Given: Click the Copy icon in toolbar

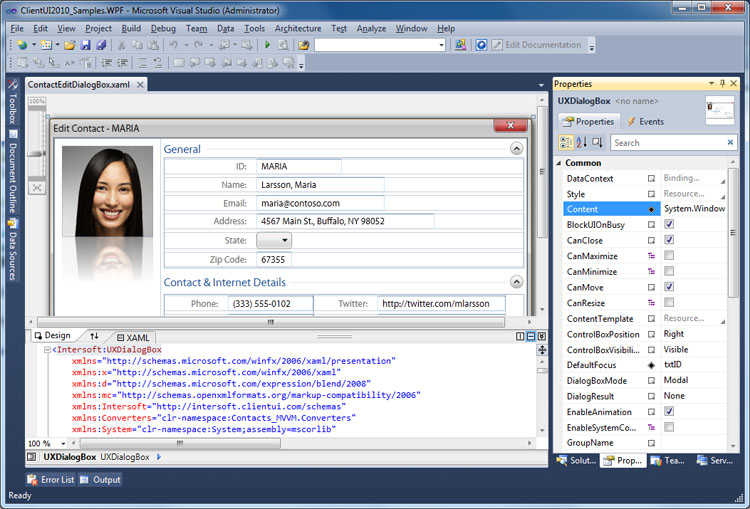Looking at the screenshot, I should [137, 45].
